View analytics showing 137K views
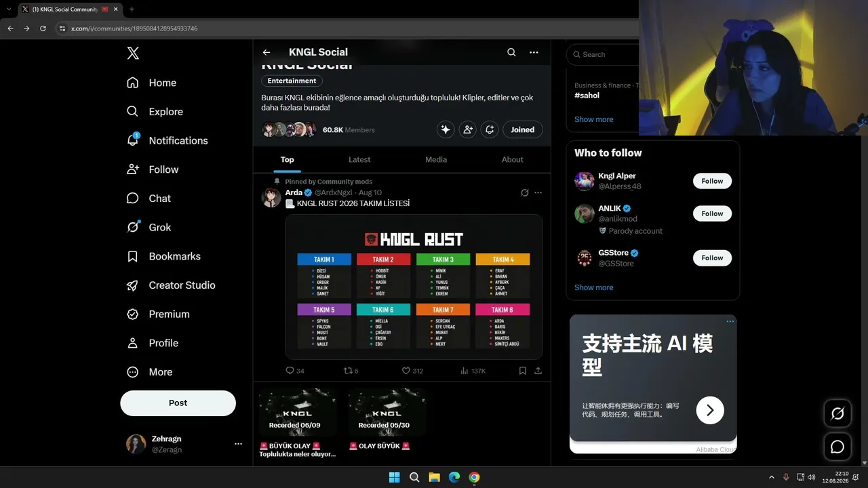The height and width of the screenshot is (488, 868). click(x=473, y=371)
